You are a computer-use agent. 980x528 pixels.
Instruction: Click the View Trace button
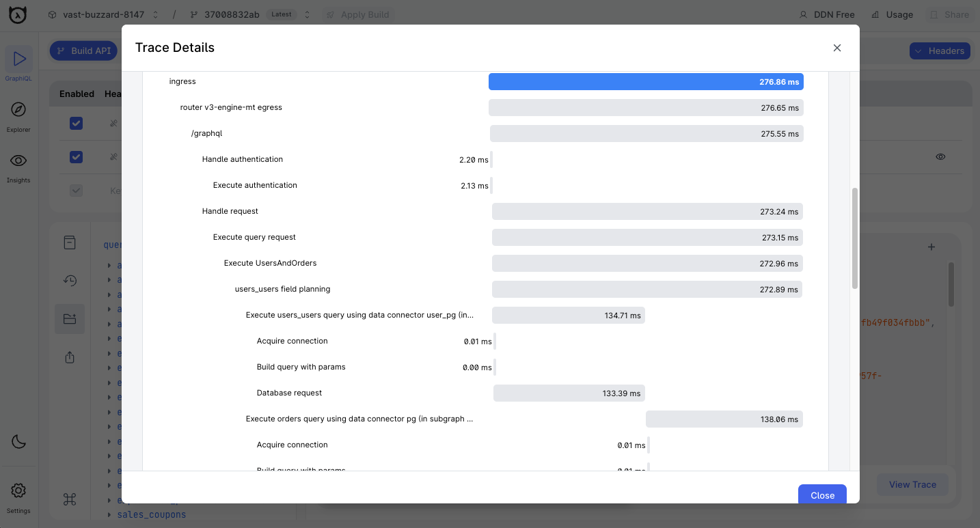click(912, 485)
